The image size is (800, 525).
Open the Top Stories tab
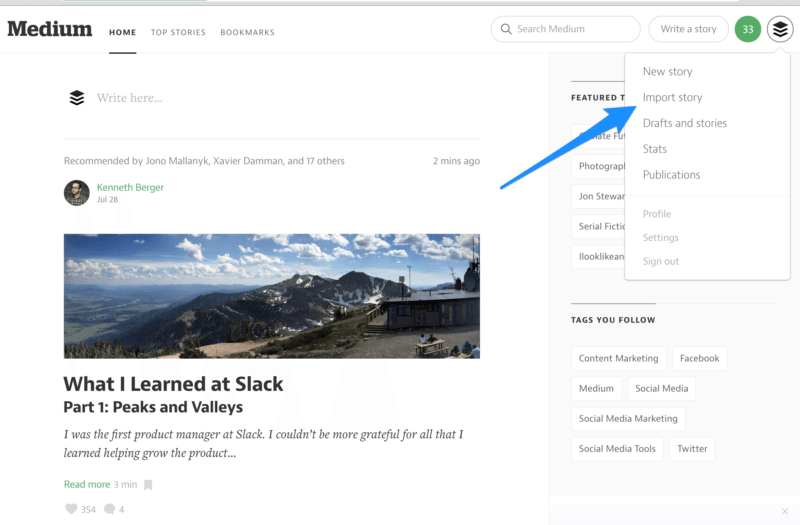pos(178,32)
